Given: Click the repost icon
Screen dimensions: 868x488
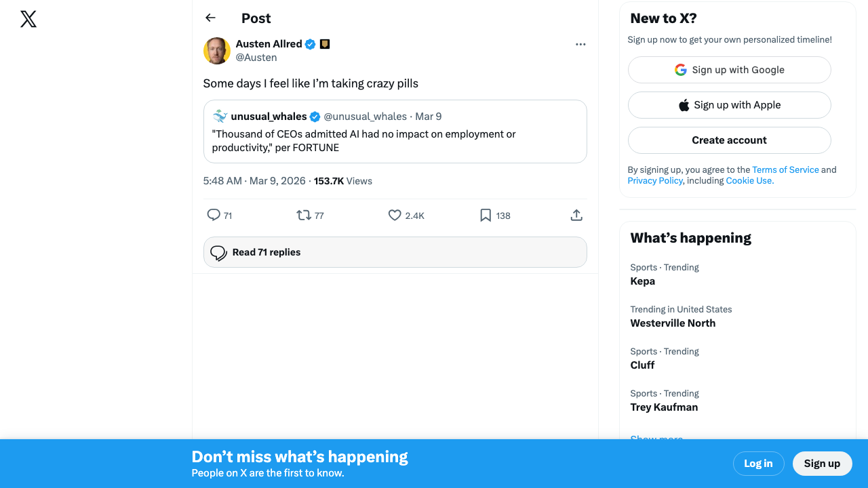Looking at the screenshot, I should pos(304,216).
